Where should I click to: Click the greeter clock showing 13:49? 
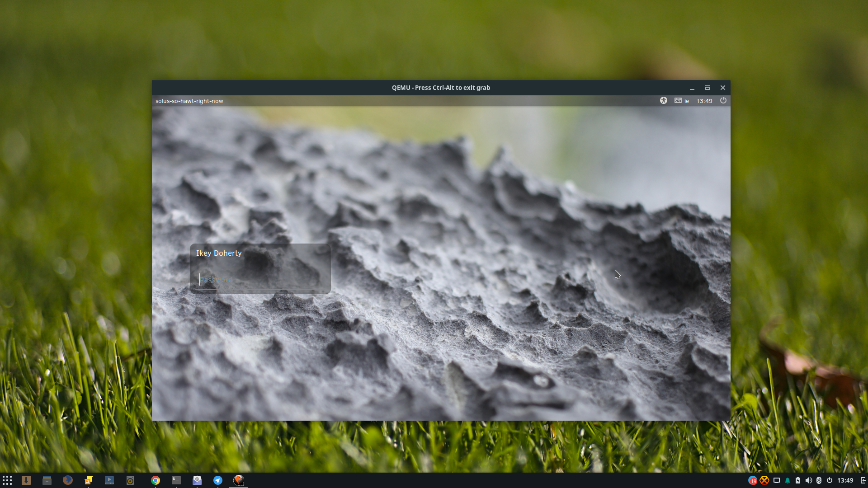[704, 101]
